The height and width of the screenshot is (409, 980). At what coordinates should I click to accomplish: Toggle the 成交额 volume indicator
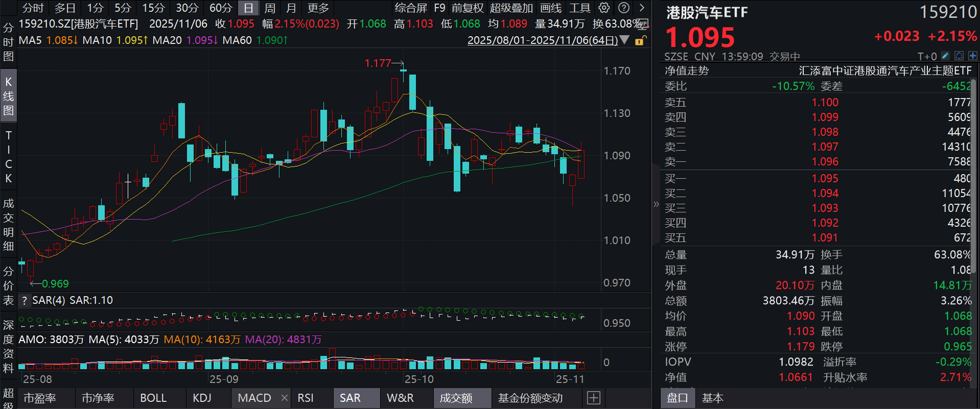[456, 398]
